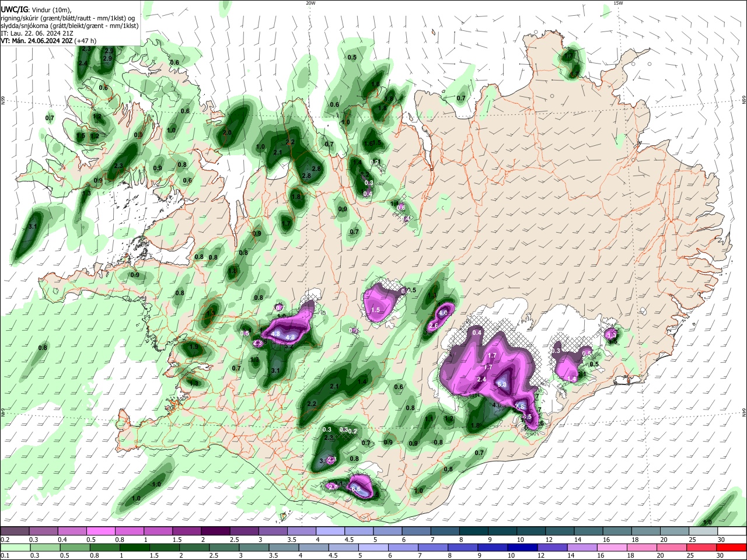Pick the violet rain swatch starting at 12
The width and height of the screenshot is (747, 560).
pyautogui.click(x=552, y=547)
